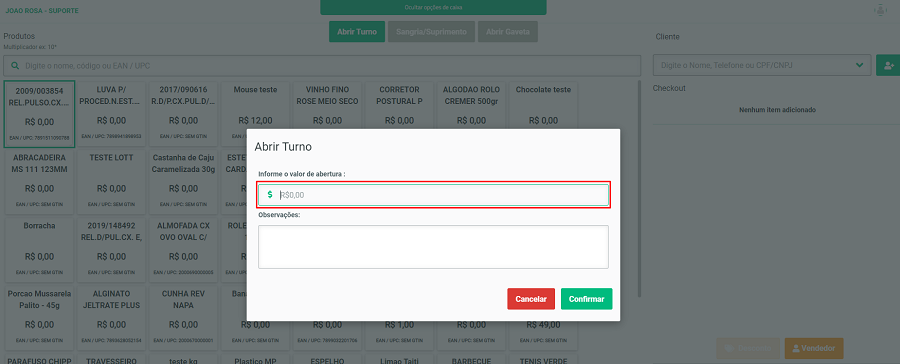Click the Observações text area
Screen dimensions: 900x364
point(433,246)
